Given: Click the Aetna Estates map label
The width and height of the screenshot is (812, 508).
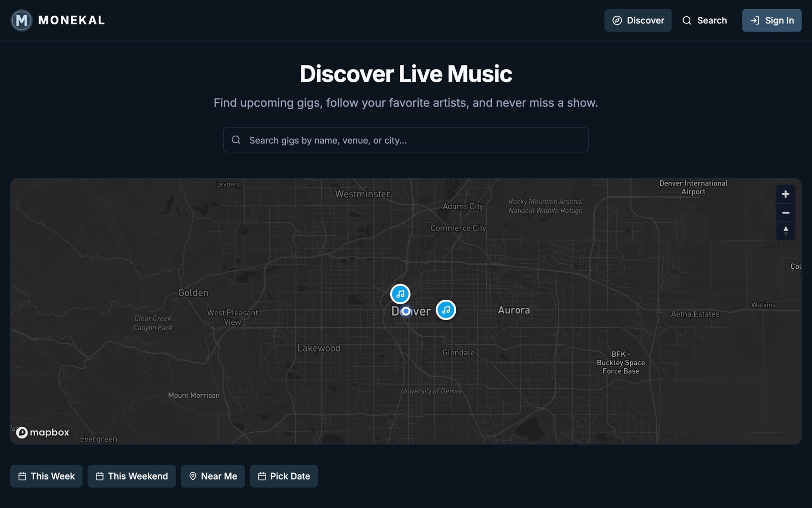Looking at the screenshot, I should 695,314.
